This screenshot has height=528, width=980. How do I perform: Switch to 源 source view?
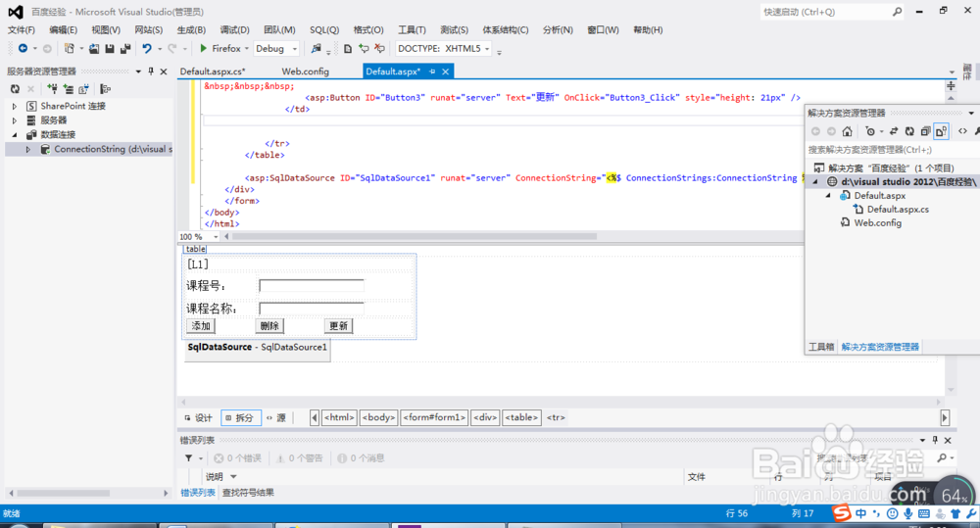click(x=276, y=417)
